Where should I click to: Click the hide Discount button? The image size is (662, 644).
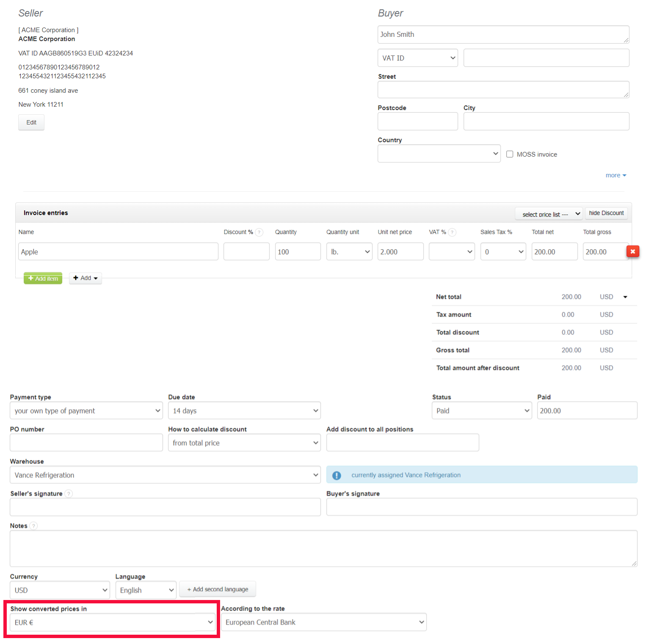pyautogui.click(x=606, y=213)
